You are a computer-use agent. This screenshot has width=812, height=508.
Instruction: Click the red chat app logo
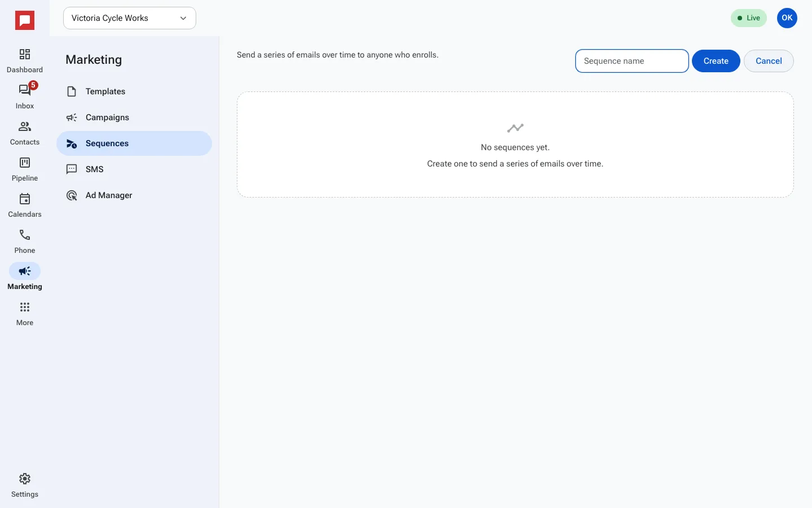(25, 21)
